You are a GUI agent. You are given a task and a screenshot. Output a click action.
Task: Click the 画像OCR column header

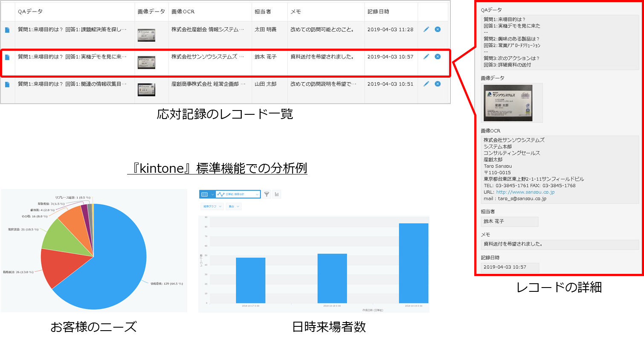pyautogui.click(x=183, y=12)
